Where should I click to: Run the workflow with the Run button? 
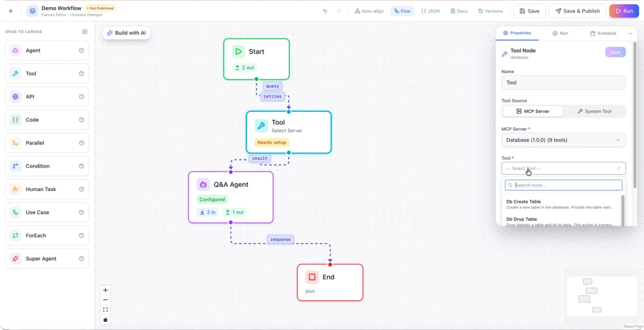[624, 11]
